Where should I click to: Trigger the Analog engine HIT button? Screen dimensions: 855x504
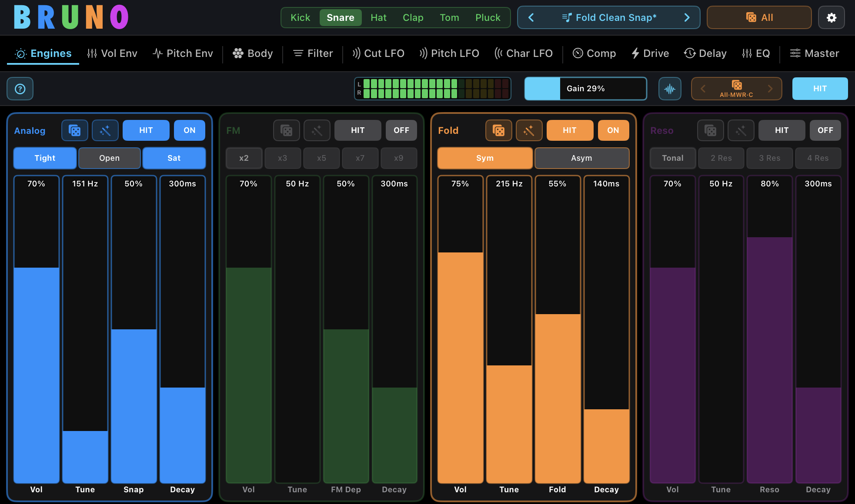[x=146, y=130]
